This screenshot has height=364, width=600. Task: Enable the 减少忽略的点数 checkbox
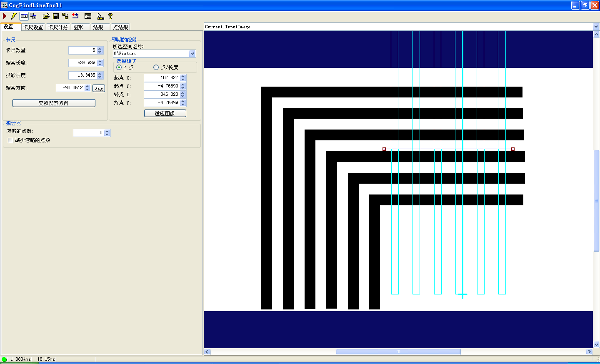(x=11, y=140)
